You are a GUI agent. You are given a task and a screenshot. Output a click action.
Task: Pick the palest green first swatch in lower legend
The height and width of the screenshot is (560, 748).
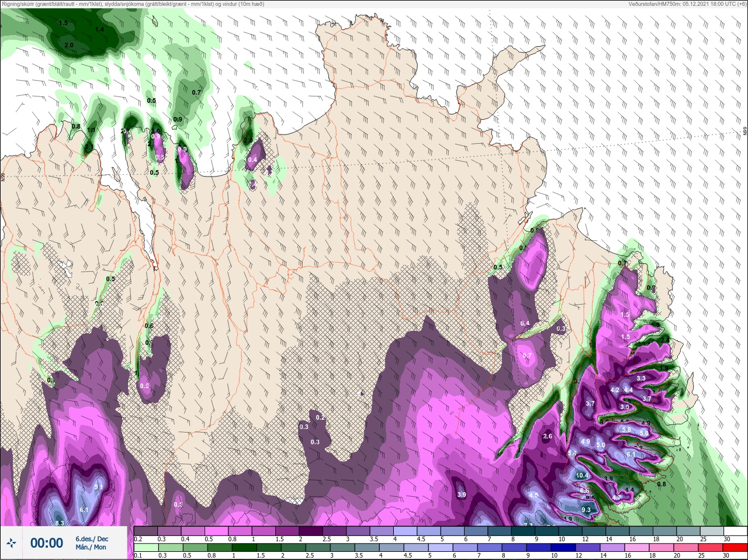pos(146,548)
